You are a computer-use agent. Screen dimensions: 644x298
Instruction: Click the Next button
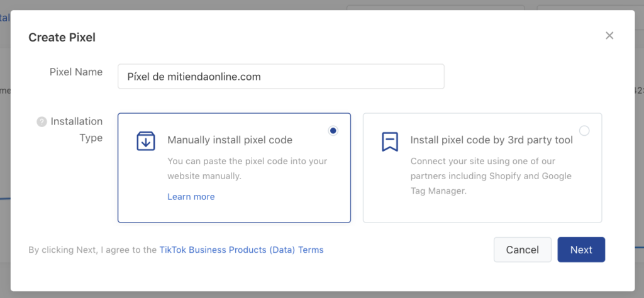pyautogui.click(x=581, y=250)
